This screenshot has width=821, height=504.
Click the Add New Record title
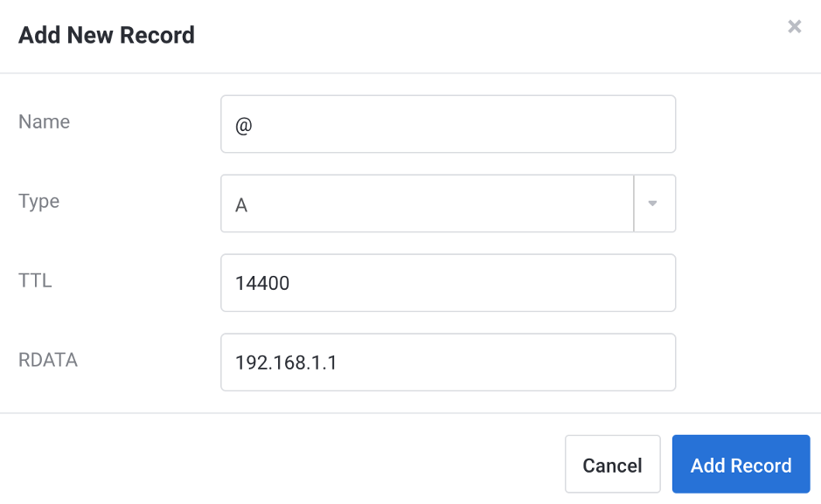coord(107,36)
